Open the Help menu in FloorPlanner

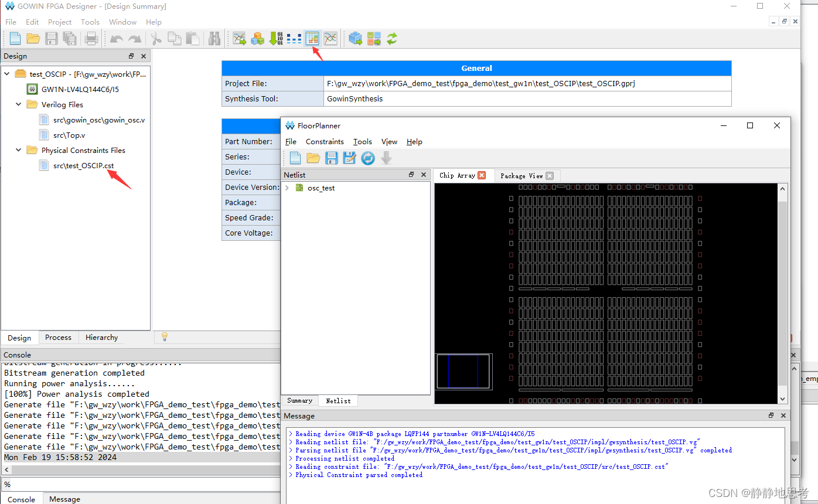tap(414, 142)
